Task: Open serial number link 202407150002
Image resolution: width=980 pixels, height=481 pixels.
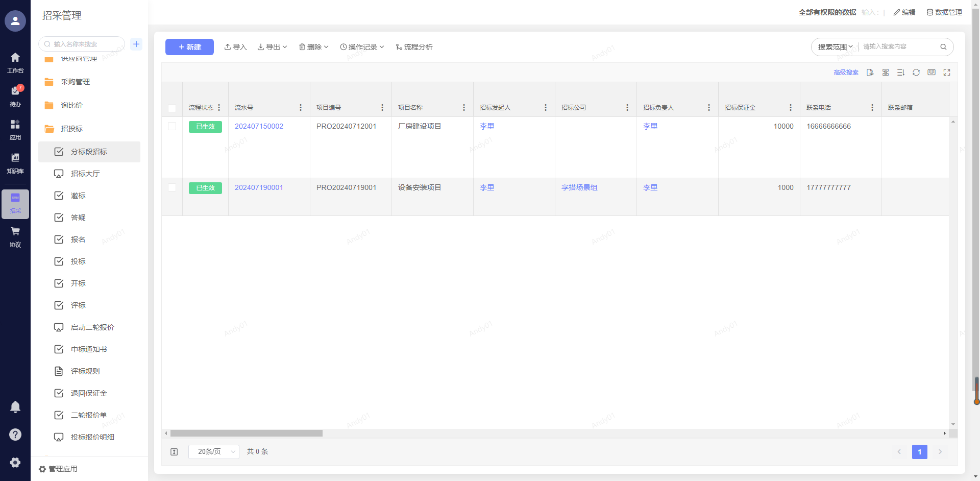Action: [259, 126]
